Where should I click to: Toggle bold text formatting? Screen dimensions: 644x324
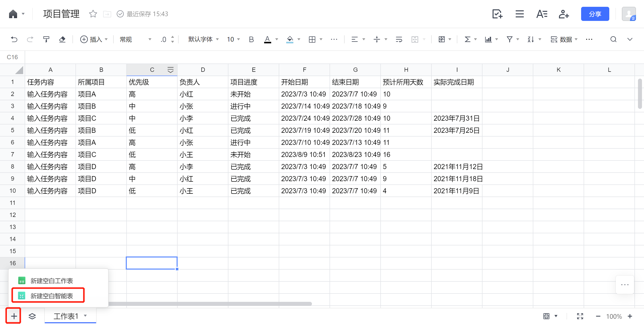pyautogui.click(x=251, y=39)
